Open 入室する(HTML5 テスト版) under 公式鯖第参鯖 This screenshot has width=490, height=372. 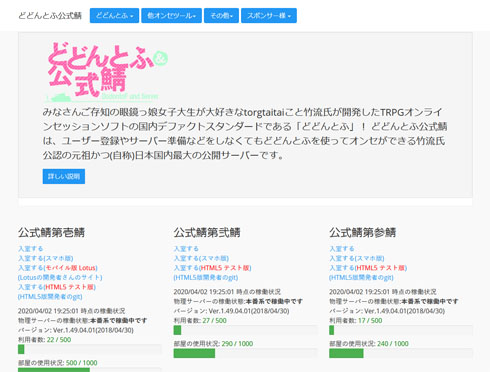point(368,268)
